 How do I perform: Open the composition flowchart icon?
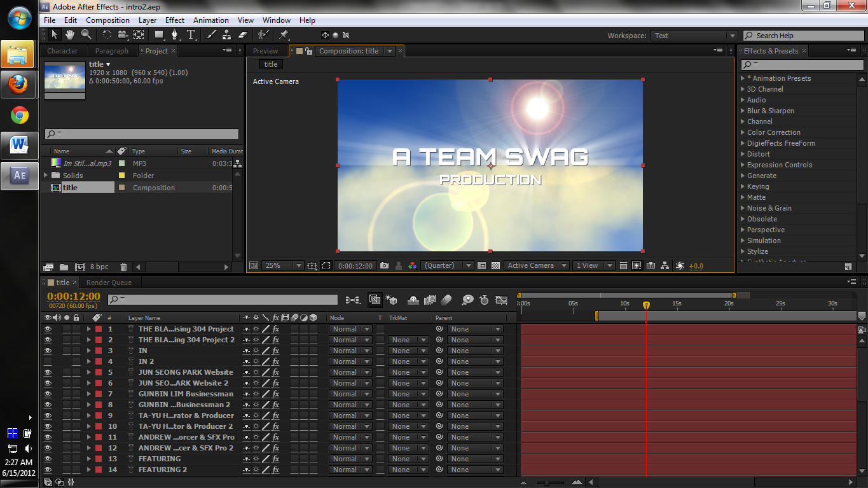(x=665, y=265)
